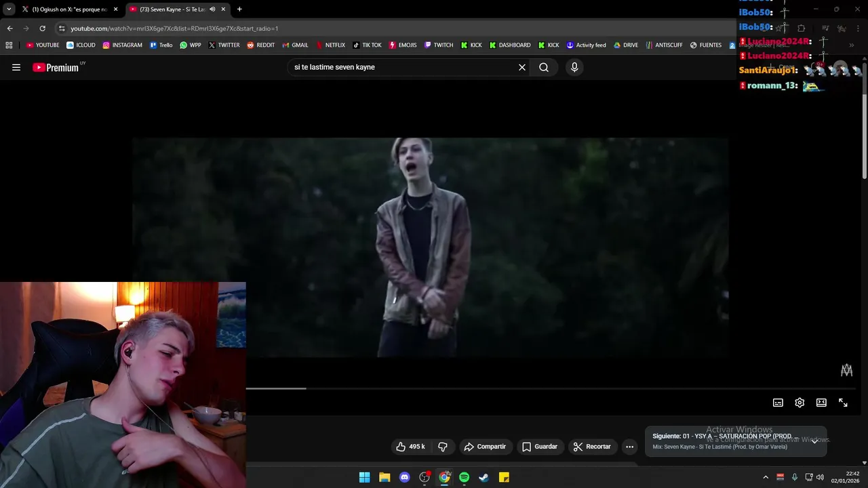This screenshot has height=488, width=868.
Task: Open the YOUTUBE bookmark
Action: pos(43,45)
